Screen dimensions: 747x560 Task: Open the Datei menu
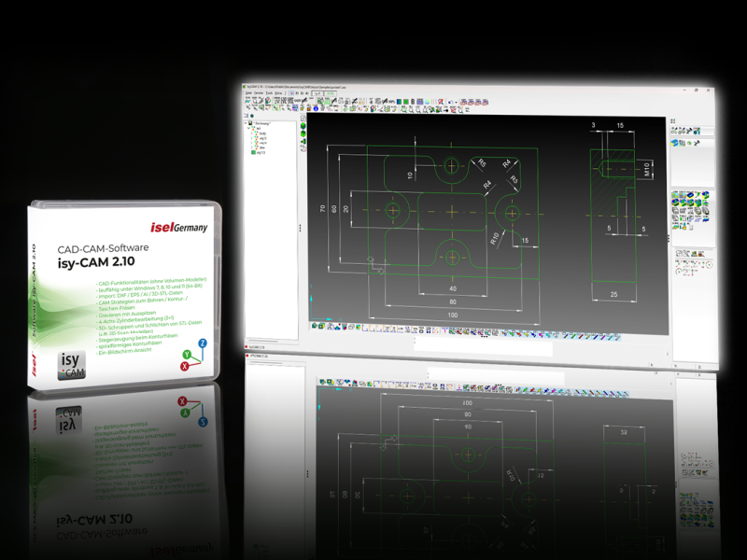249,92
